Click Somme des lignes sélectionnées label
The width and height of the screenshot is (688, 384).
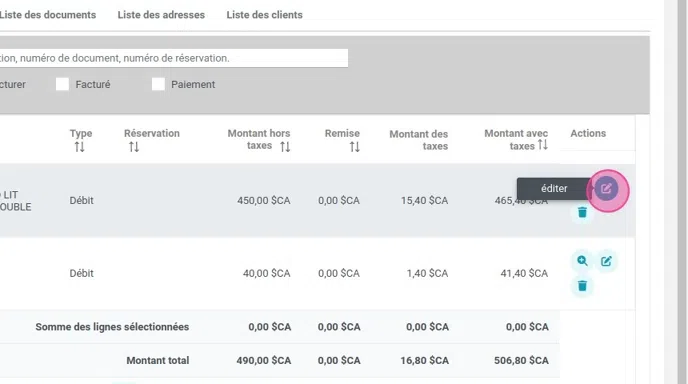coord(112,327)
